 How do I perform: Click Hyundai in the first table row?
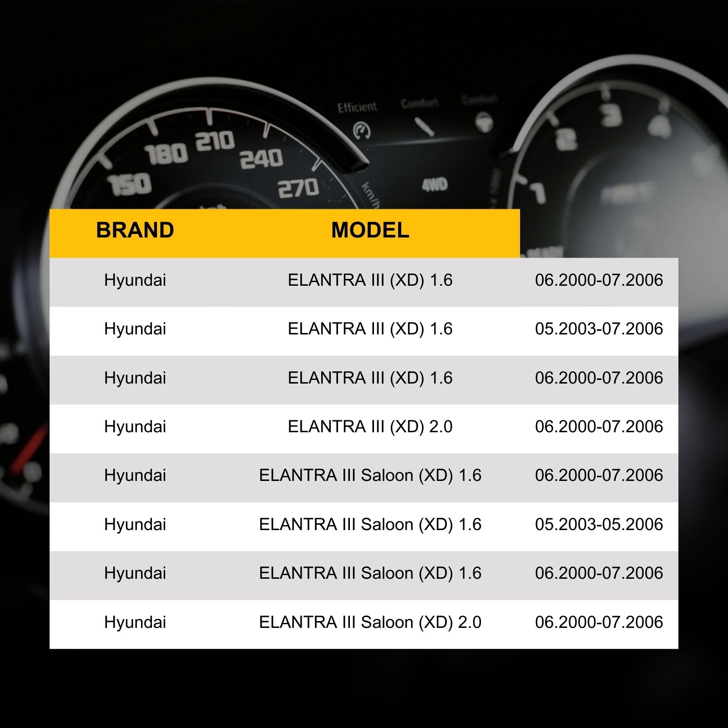135,280
